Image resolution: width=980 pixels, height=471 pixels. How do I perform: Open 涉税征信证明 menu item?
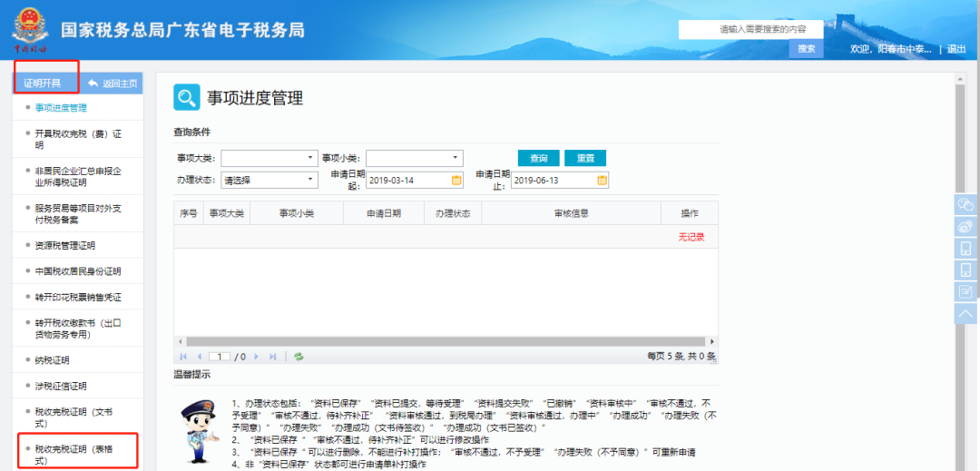click(61, 386)
